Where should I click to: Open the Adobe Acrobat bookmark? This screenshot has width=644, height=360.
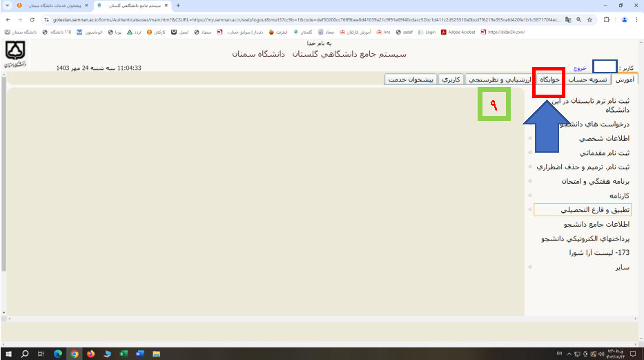coord(459,32)
